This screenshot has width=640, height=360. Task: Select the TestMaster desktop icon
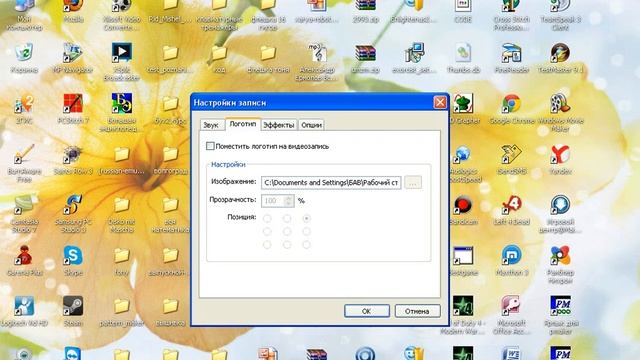click(560, 58)
